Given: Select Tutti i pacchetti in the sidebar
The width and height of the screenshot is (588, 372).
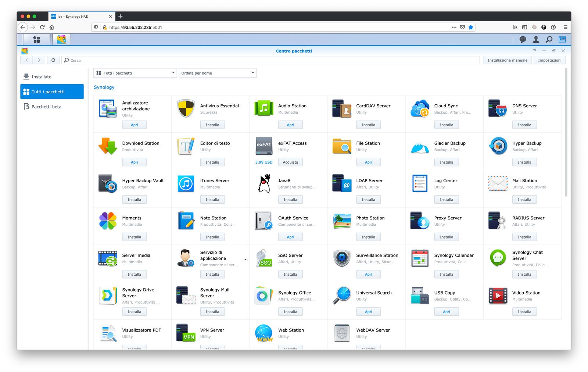Looking at the screenshot, I should (x=52, y=92).
